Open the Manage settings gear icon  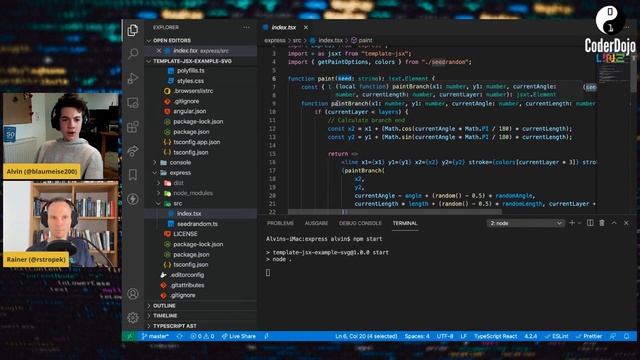pos(133,317)
